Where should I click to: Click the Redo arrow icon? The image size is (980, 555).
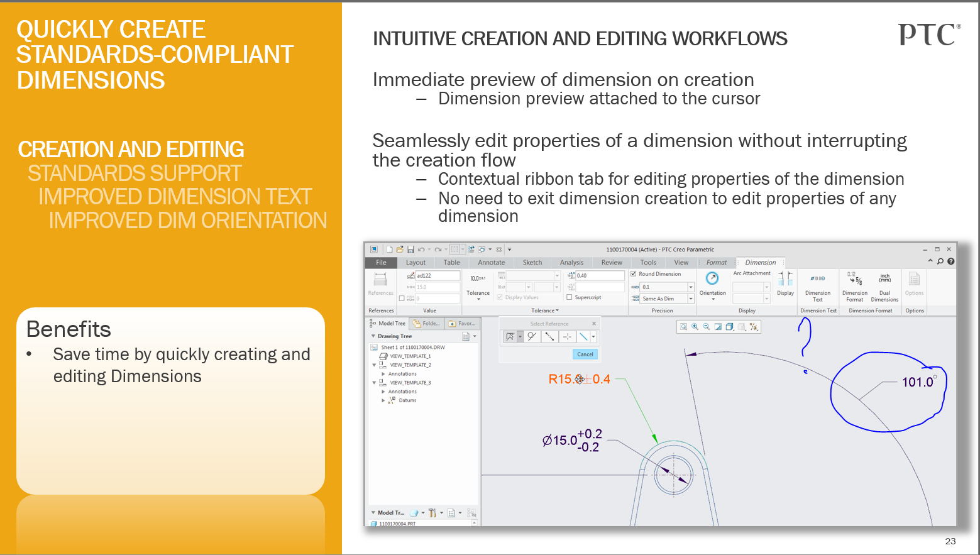[x=438, y=250]
